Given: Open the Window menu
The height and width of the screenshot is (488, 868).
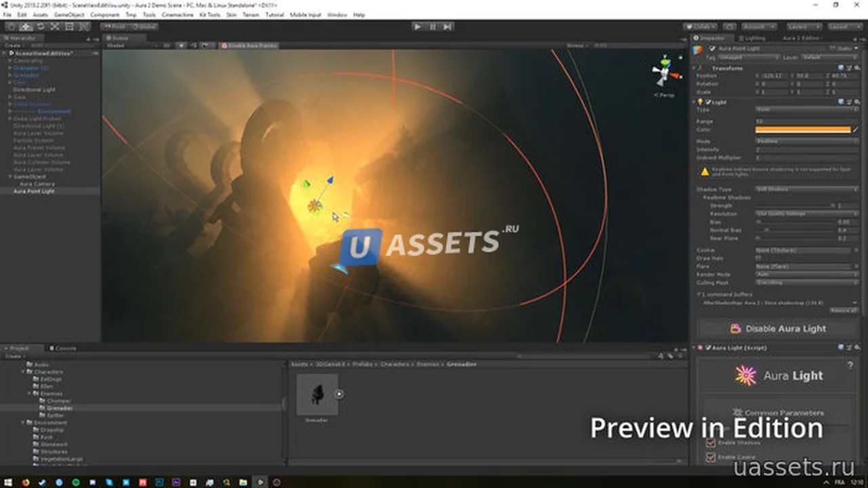Looking at the screenshot, I should [x=337, y=14].
